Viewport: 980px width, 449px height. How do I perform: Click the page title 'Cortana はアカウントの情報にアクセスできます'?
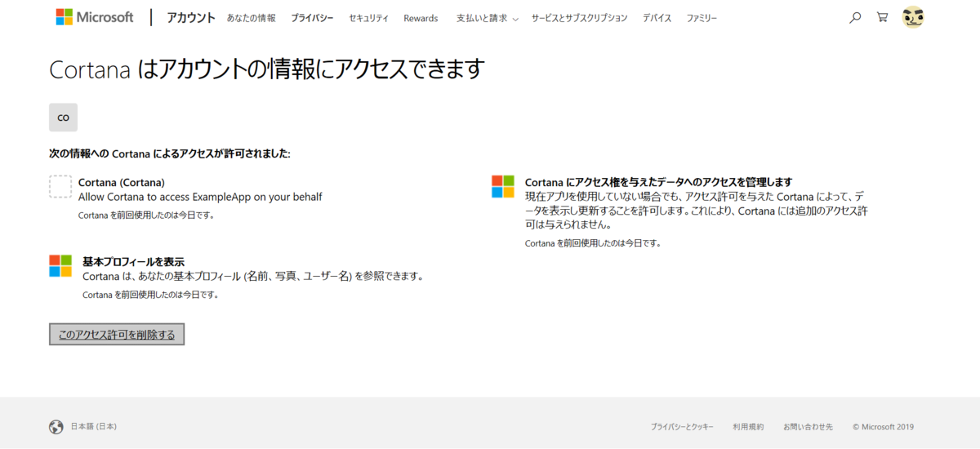click(x=267, y=69)
